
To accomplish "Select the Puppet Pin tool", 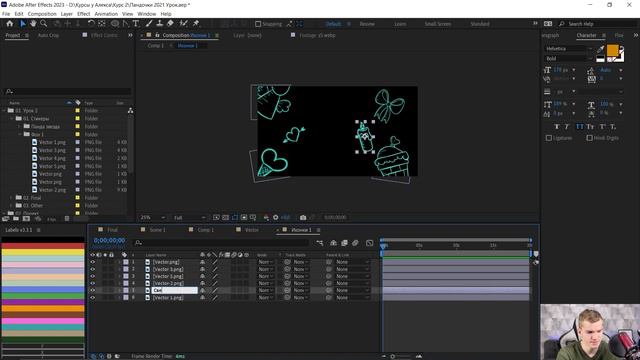I will [x=196, y=24].
